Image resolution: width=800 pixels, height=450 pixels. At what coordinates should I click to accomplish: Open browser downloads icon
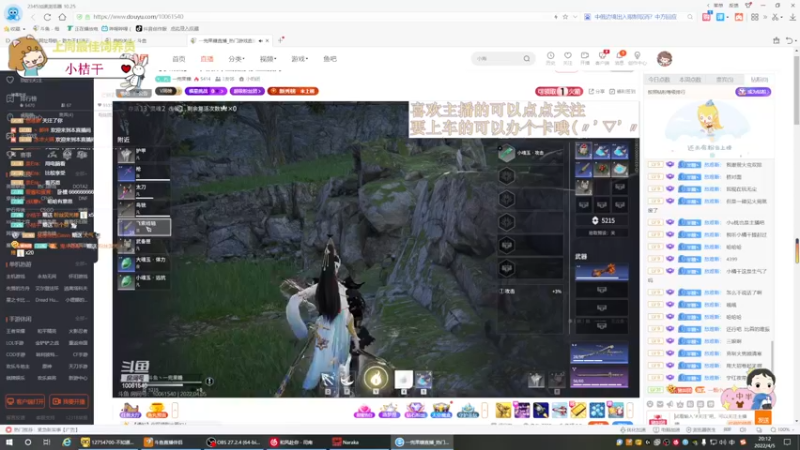pos(792,17)
